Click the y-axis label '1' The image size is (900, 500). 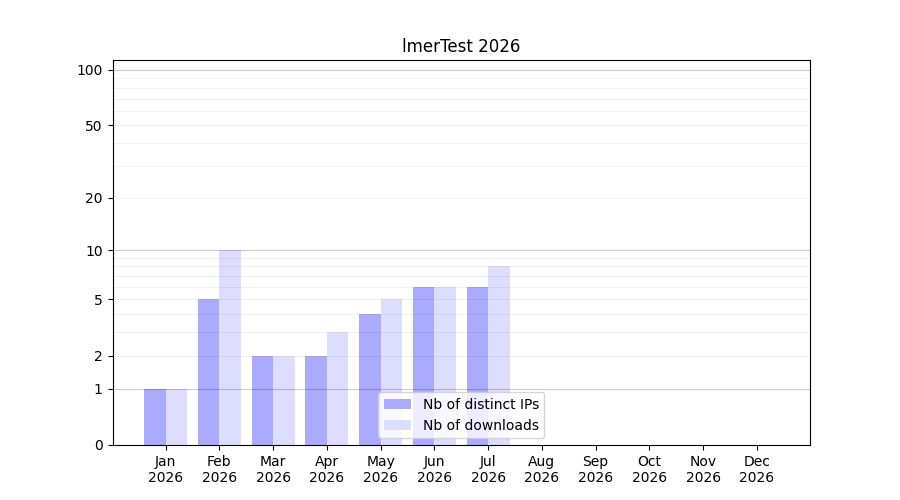tap(98, 390)
